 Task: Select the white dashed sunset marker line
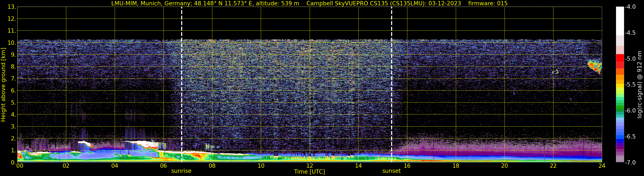pos(392,85)
